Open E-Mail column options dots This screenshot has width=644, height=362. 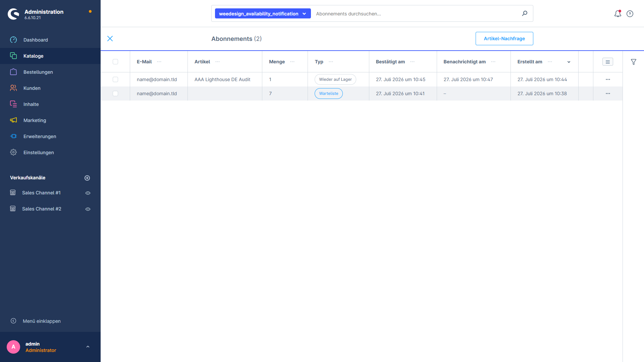tap(159, 62)
